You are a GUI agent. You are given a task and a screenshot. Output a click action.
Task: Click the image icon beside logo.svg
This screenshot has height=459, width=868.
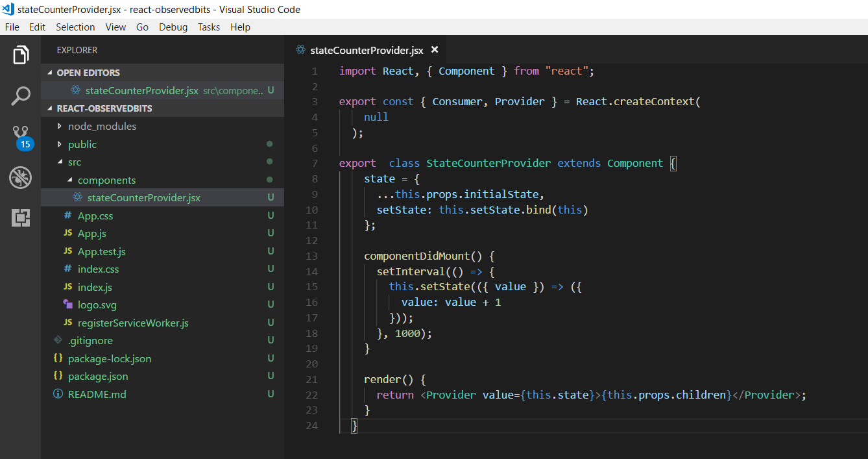[67, 304]
